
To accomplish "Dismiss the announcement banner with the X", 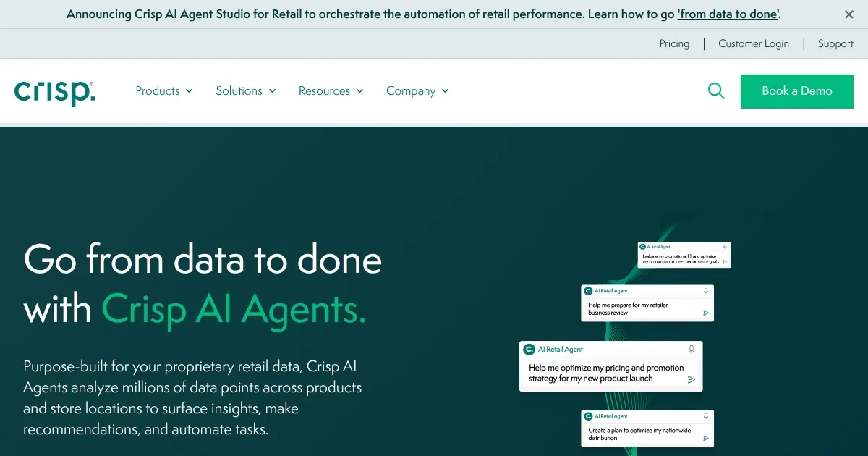I will point(849,14).
